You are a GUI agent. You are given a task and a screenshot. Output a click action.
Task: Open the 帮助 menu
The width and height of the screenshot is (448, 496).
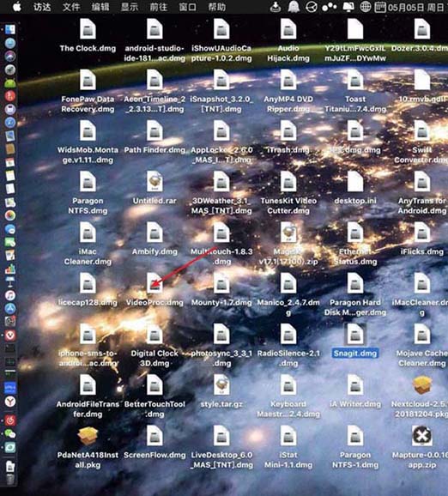(217, 7)
